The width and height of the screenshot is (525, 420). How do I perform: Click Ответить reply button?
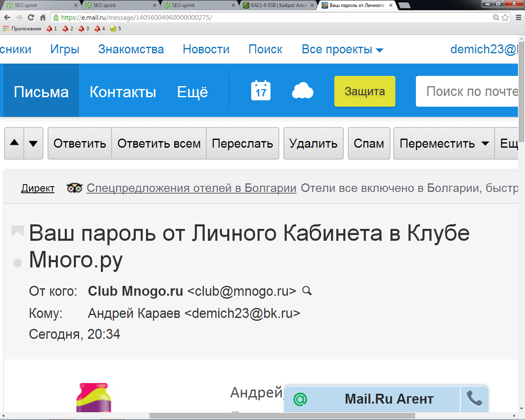click(x=80, y=143)
